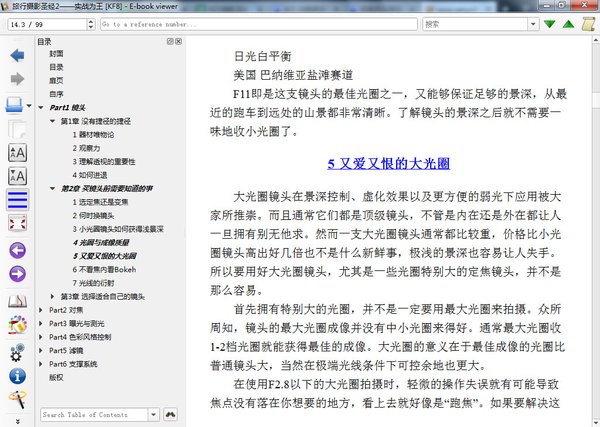Find next match with the green down arrow
The width and height of the screenshot is (600, 427).
click(x=549, y=24)
